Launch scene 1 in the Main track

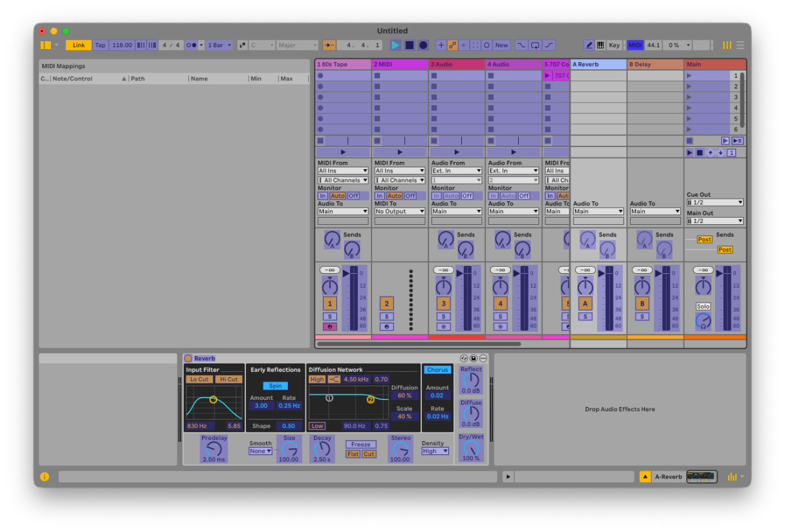tap(689, 76)
